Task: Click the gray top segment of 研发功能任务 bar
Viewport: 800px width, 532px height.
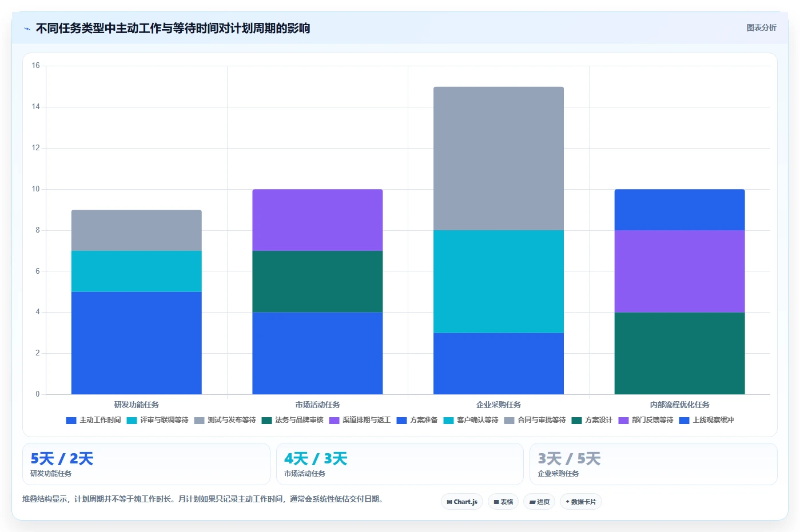Action: [137, 230]
